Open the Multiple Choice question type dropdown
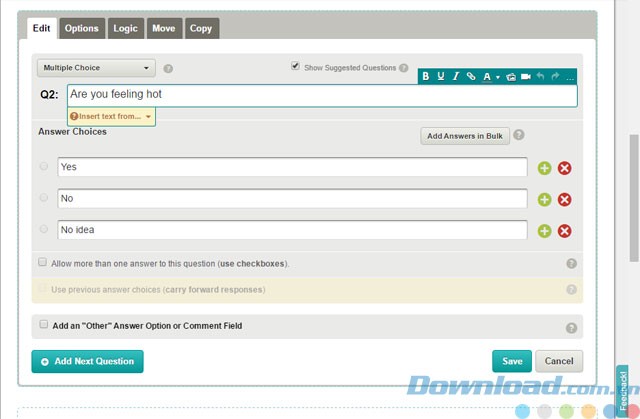 pyautogui.click(x=96, y=69)
